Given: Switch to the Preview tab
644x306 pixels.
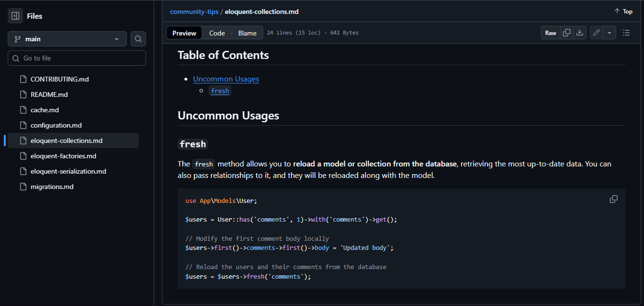Looking at the screenshot, I should click(184, 33).
